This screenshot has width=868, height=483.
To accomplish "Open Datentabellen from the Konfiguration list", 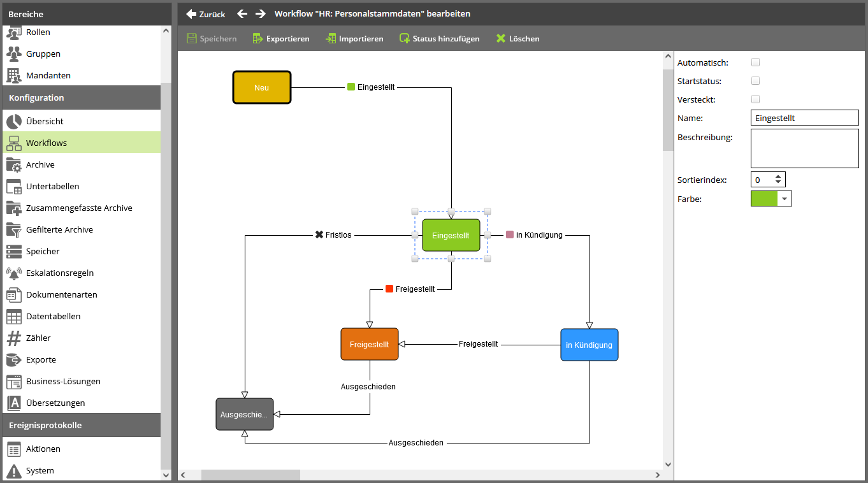I will coord(82,316).
